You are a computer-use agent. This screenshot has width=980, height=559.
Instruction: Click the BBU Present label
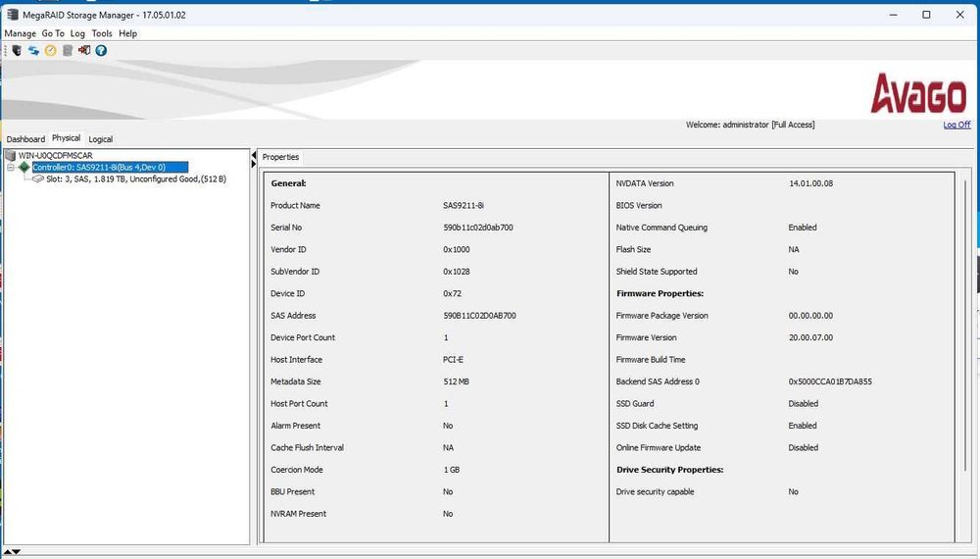pyautogui.click(x=292, y=492)
